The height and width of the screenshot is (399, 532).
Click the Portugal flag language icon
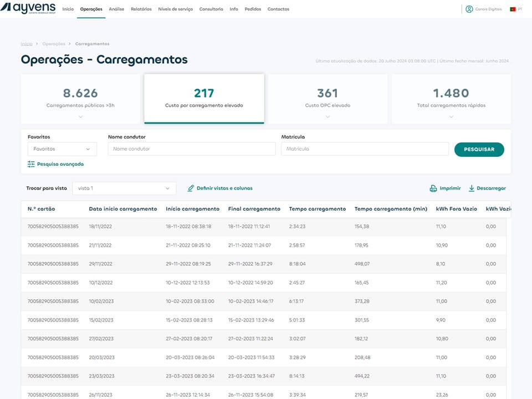513,9
